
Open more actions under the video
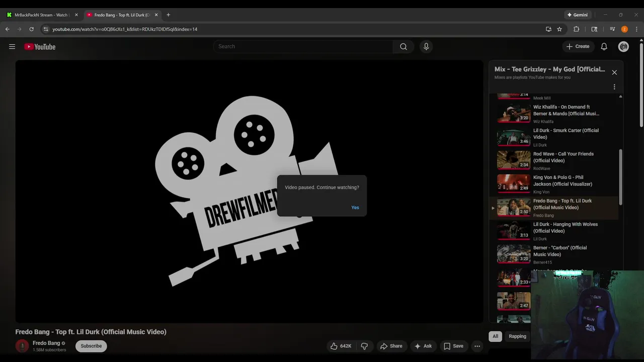point(477,346)
